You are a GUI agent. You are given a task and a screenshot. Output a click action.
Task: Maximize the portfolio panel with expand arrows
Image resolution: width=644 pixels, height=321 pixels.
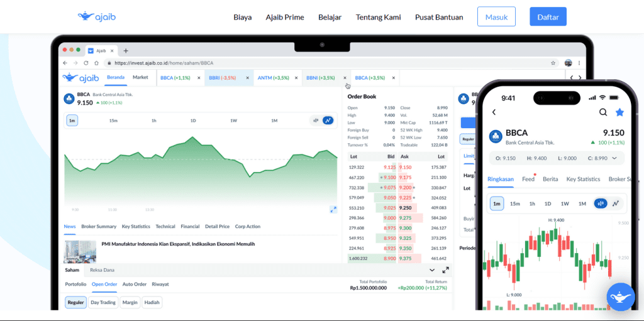point(445,270)
